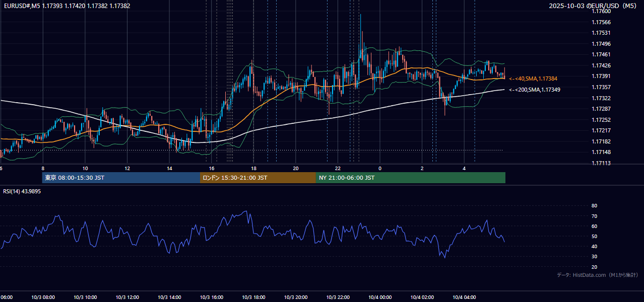
Task: Click price axis label 1.17287
Action: [x=601, y=109]
